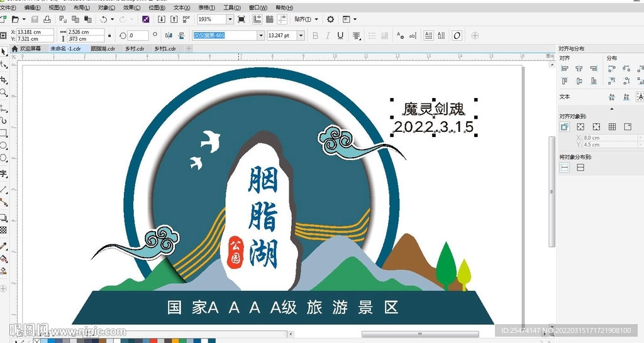The image size is (644, 343).
Task: Toggle Show Rulers icon
Action: pos(257,19)
